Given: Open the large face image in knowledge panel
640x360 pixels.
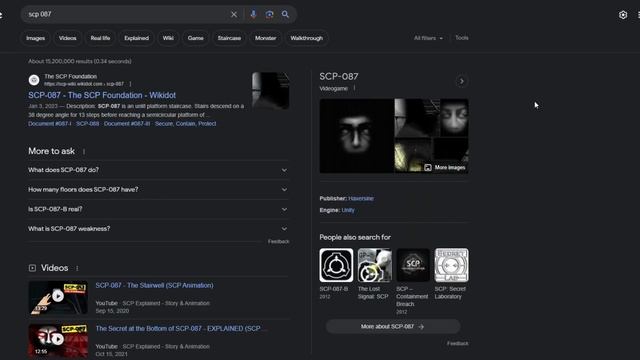Looking at the screenshot, I should point(356,136).
